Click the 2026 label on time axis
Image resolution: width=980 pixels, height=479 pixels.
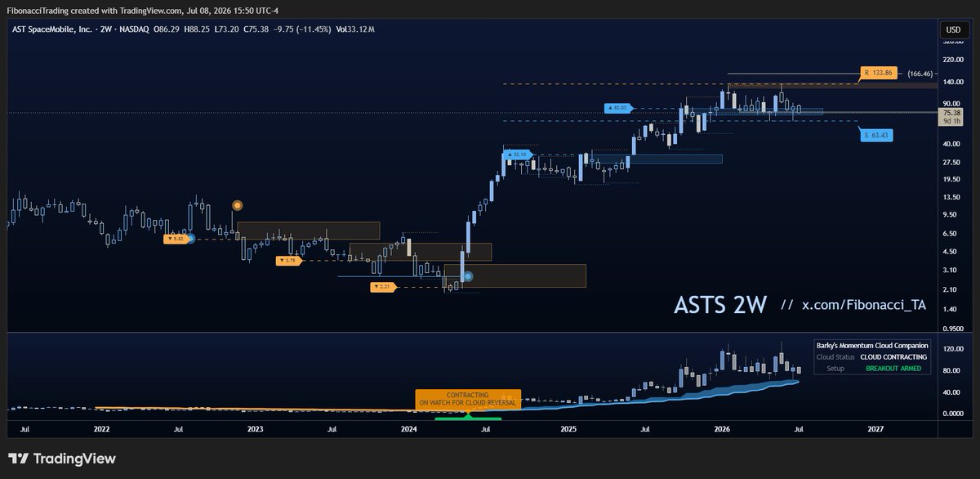pos(721,428)
